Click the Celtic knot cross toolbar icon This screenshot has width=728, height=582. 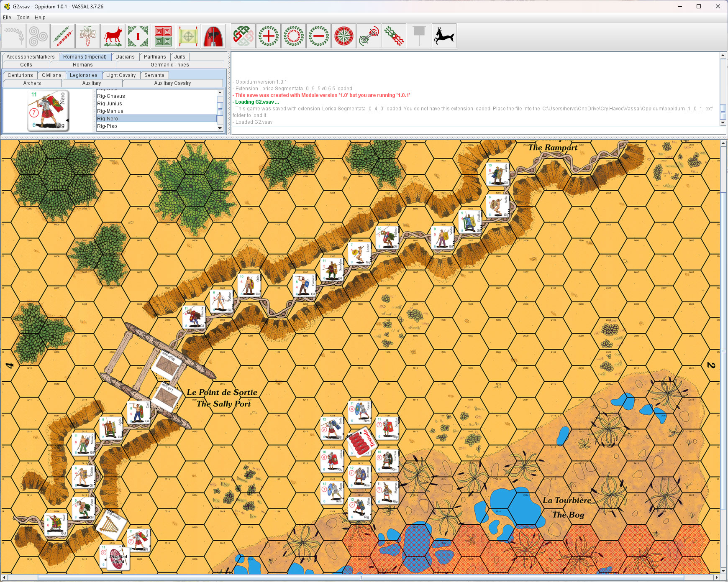pyautogui.click(x=88, y=36)
